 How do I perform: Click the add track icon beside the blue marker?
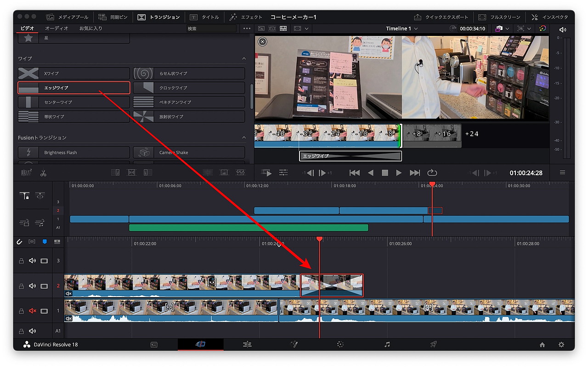click(57, 241)
